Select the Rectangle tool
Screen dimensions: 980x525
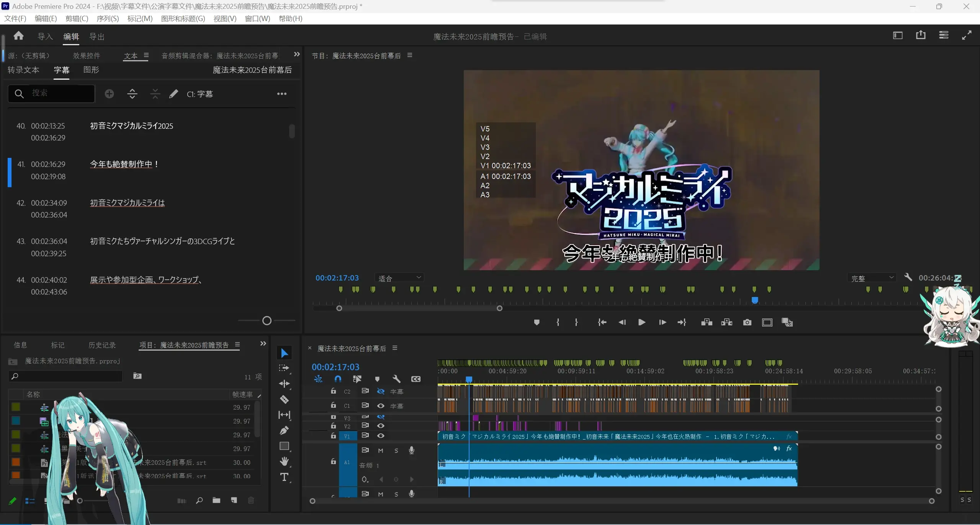coord(284,446)
